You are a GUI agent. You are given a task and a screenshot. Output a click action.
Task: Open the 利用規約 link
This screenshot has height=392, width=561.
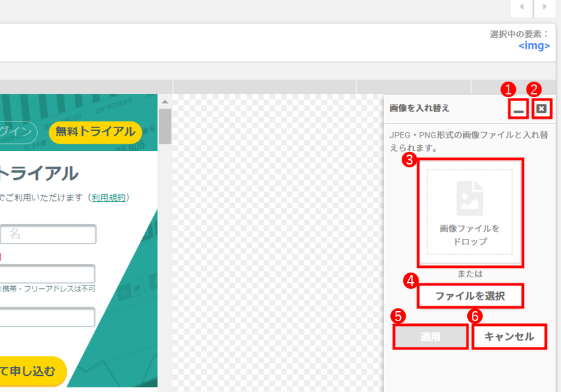pos(109,198)
